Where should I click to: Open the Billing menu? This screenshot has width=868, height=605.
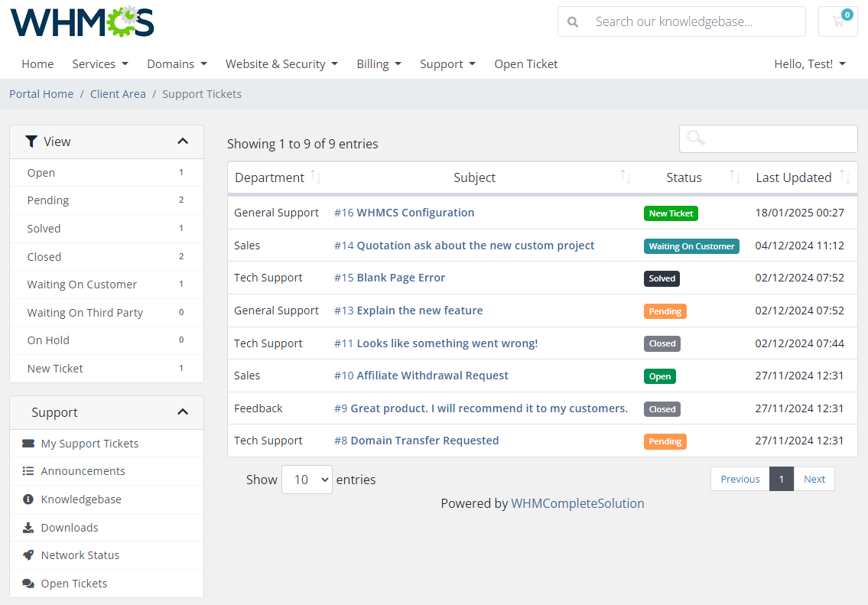[x=379, y=64]
